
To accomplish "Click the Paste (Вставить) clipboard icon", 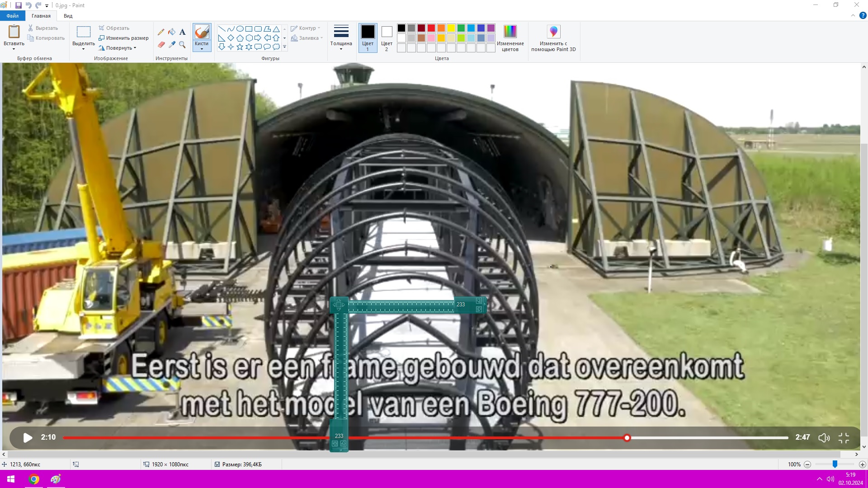I will point(14,32).
